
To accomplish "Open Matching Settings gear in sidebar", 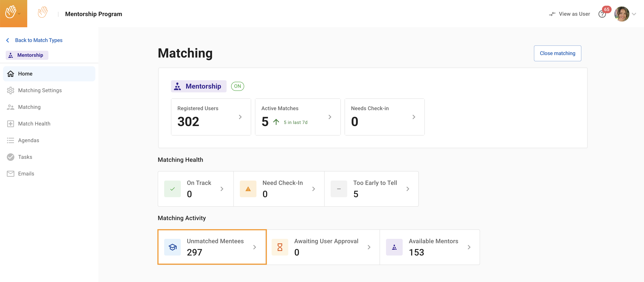I will pos(11,90).
